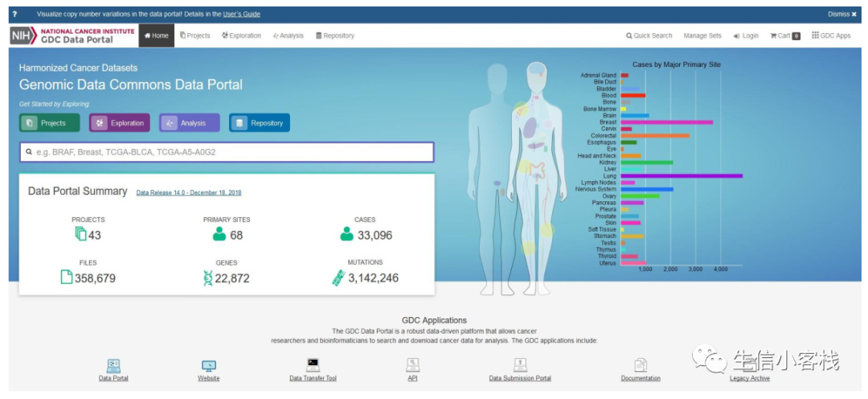Open Manage Sets
The image size is (868, 399).
tap(702, 35)
